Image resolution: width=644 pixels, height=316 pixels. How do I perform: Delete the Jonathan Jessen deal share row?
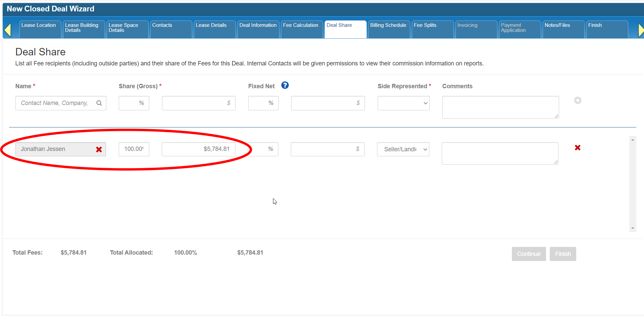pos(578,148)
